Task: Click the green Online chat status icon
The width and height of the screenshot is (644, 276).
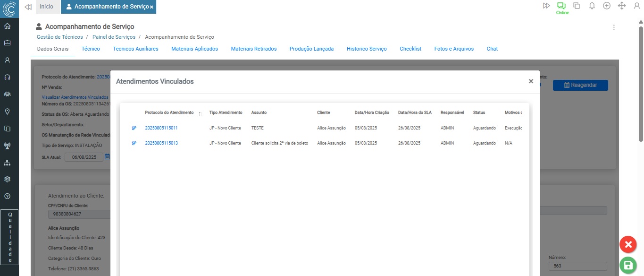Action: (x=561, y=6)
